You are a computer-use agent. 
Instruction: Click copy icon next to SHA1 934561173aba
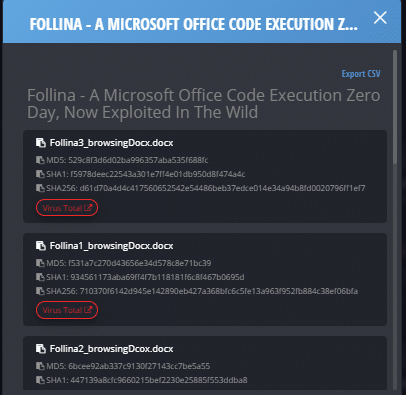(x=40, y=277)
